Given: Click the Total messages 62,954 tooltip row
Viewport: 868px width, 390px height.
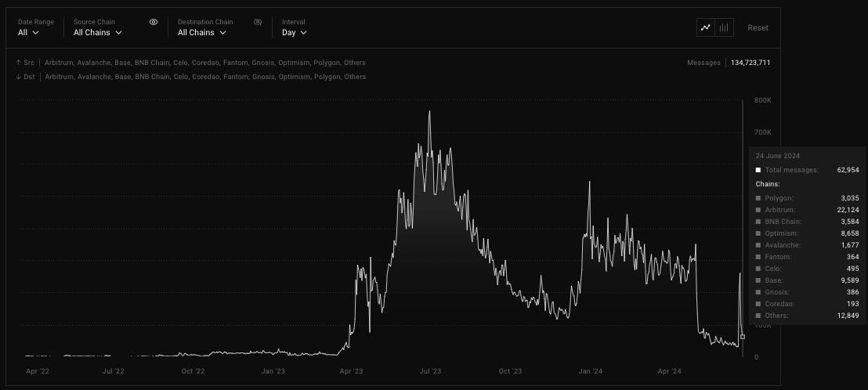Looking at the screenshot, I should pyautogui.click(x=807, y=170).
